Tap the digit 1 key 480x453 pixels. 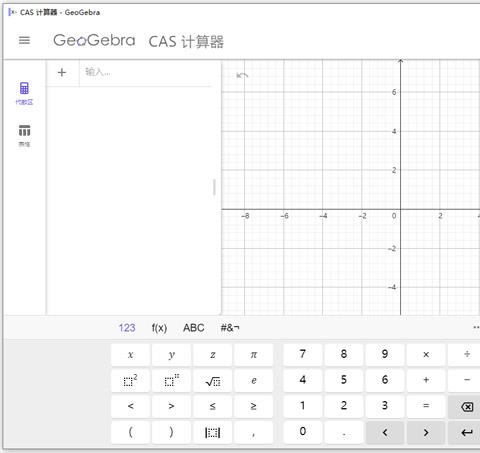[x=303, y=406]
